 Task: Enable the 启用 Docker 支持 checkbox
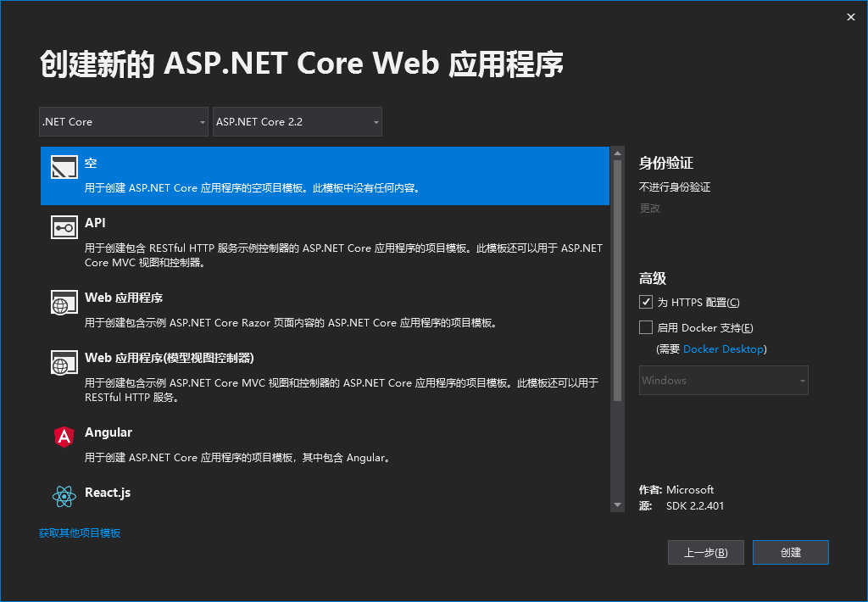[x=645, y=327]
